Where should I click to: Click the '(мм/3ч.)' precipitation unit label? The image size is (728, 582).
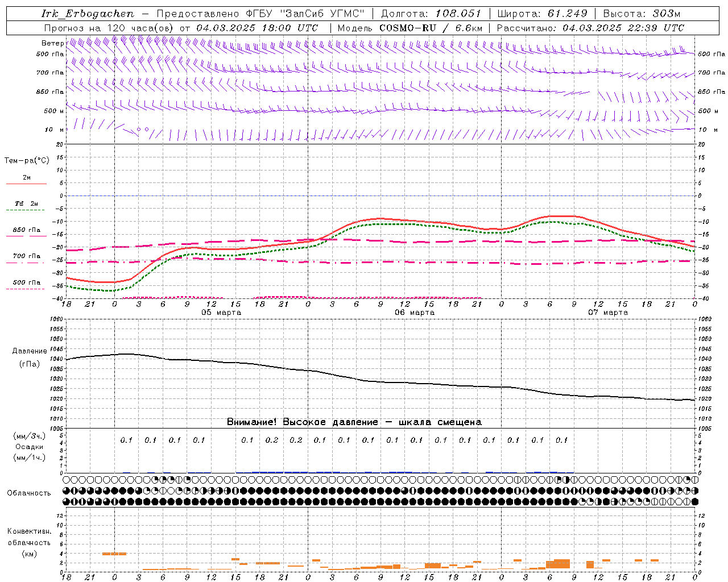coord(29,436)
